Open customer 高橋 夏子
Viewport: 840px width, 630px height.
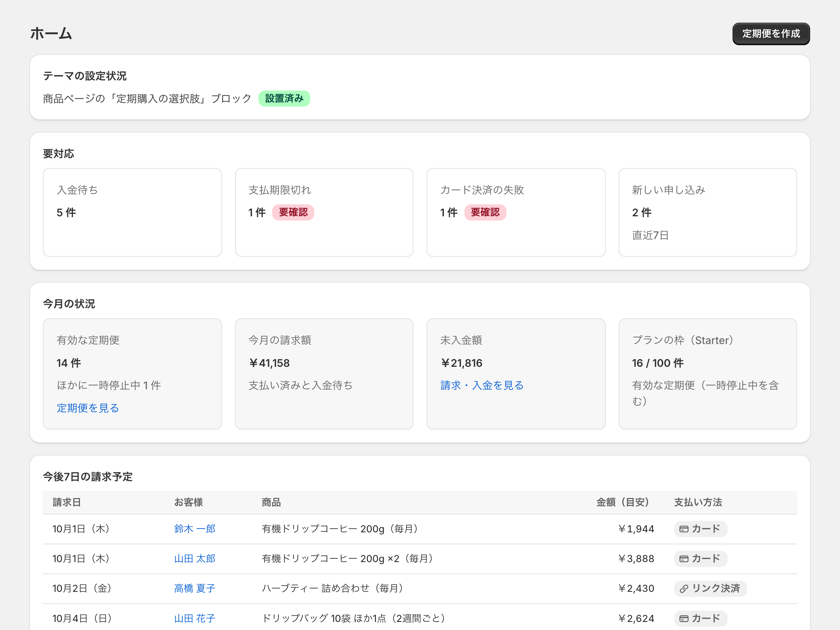click(195, 588)
